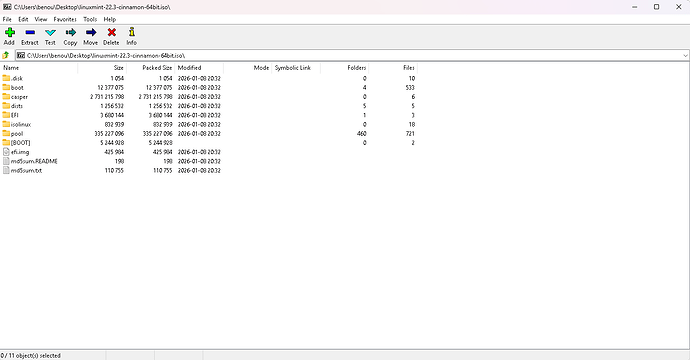The height and width of the screenshot is (360, 690).
Task: Open the Info tool
Action: click(132, 33)
